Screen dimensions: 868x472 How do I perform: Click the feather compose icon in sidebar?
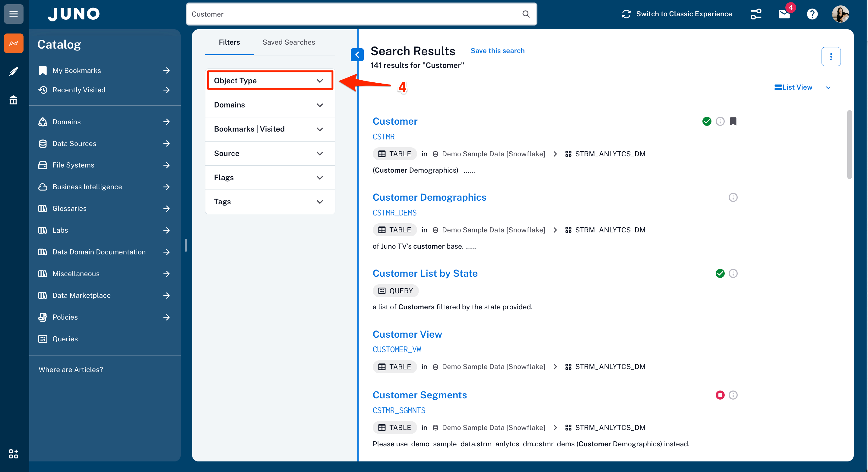14,72
